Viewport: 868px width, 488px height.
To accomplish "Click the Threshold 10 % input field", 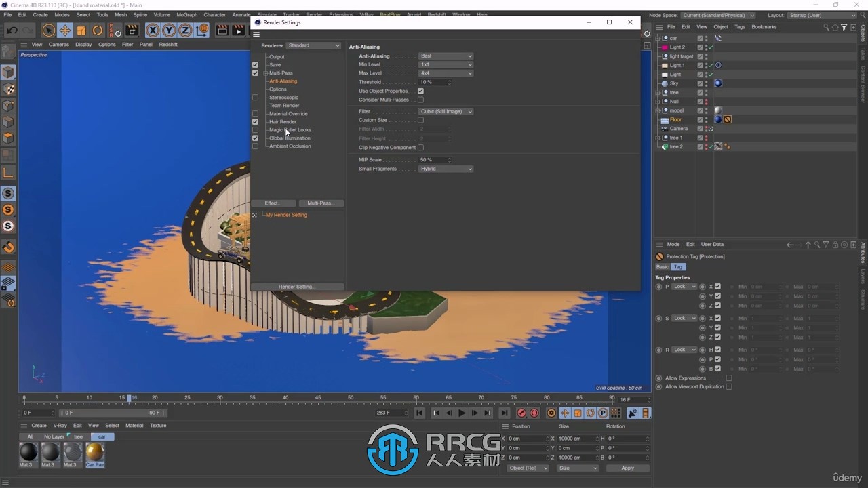I will pos(433,82).
